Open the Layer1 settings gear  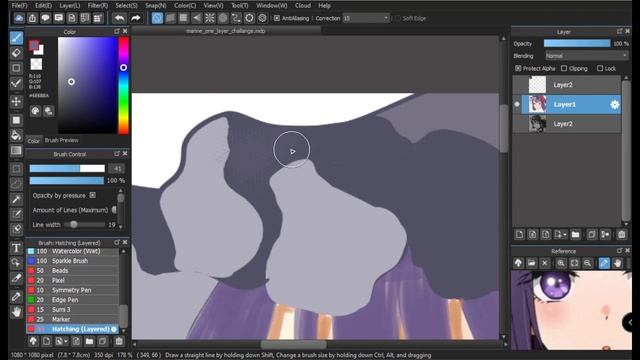click(x=614, y=104)
